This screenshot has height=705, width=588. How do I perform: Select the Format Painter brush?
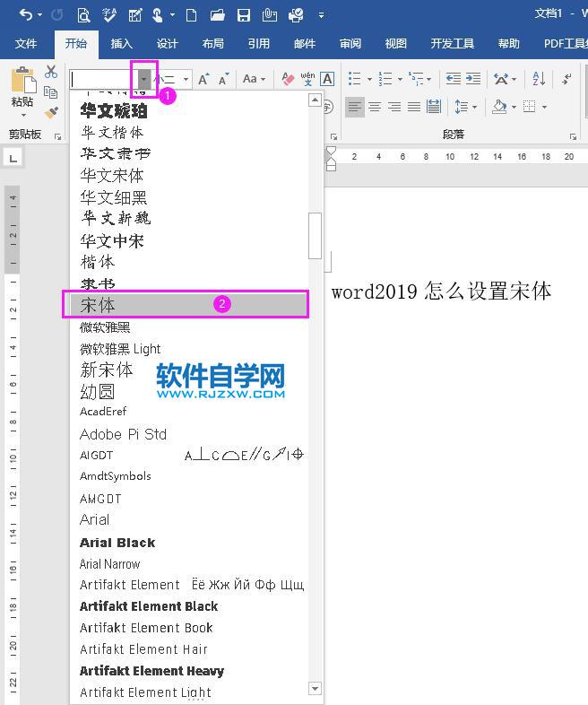(x=51, y=112)
